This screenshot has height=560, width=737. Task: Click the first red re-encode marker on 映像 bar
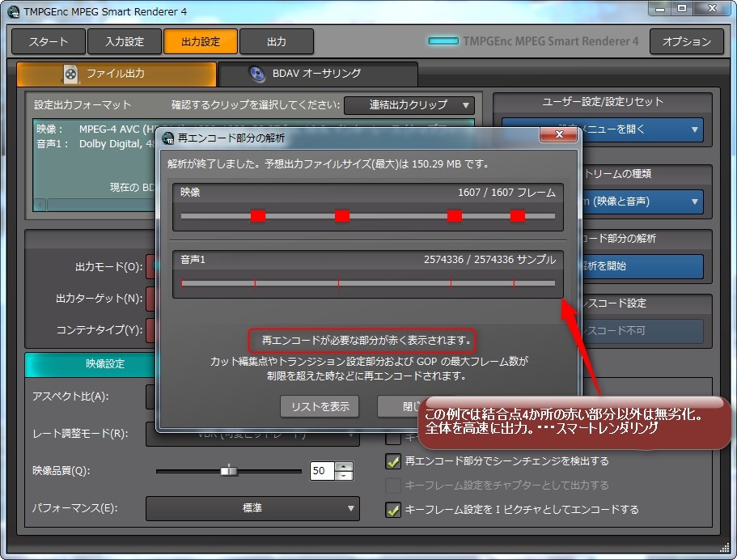[x=258, y=216]
